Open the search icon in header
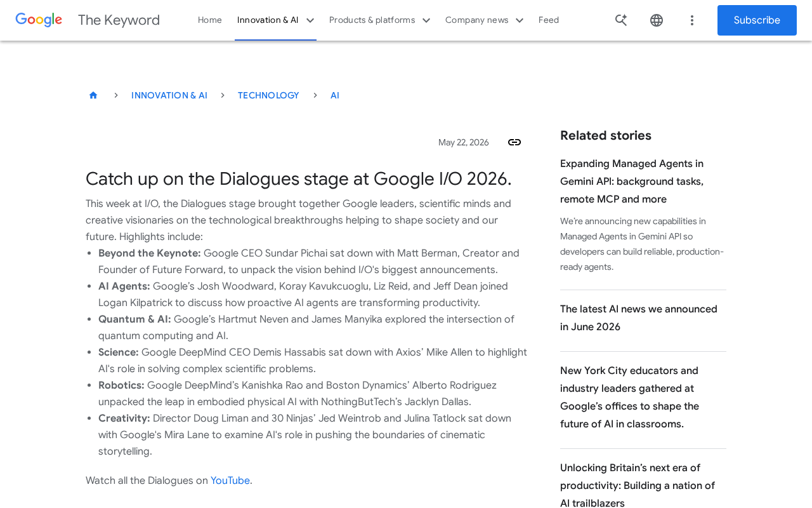This screenshot has width=812, height=508. coord(621,20)
